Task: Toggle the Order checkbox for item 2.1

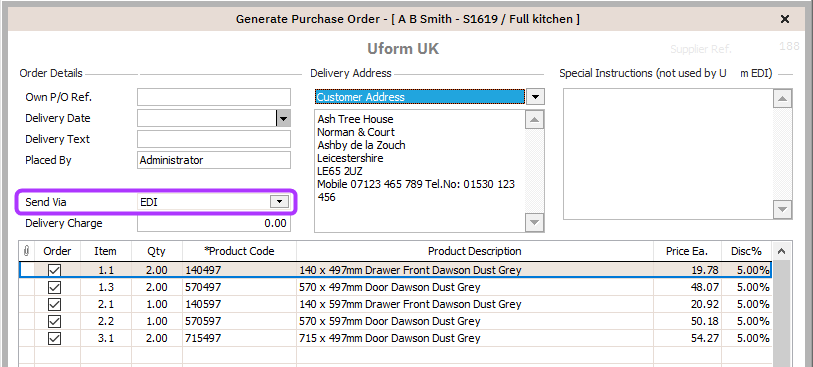Action: click(54, 304)
